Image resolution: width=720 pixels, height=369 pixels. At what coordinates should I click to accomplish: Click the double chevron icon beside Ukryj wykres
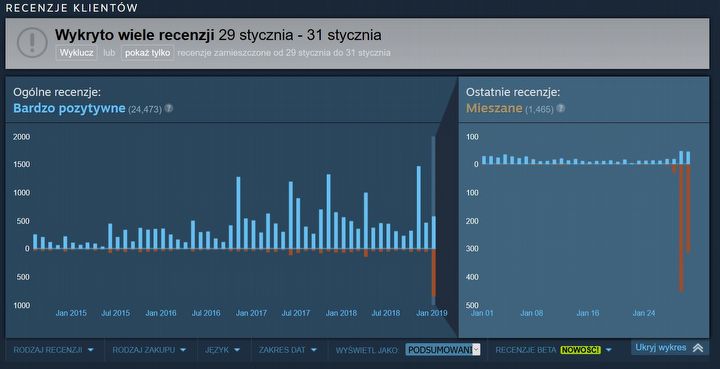coord(698,348)
